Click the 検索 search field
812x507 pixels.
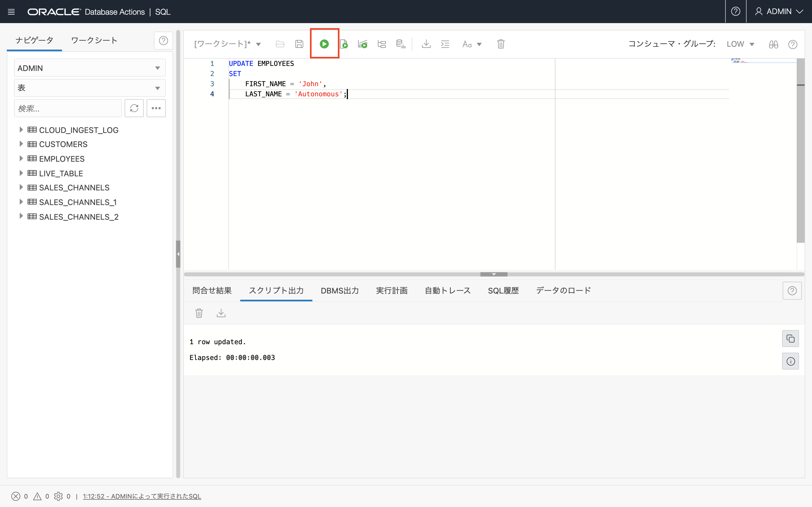(67, 108)
